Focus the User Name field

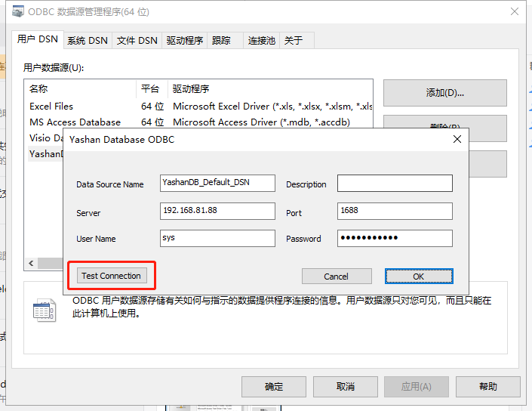coord(218,238)
